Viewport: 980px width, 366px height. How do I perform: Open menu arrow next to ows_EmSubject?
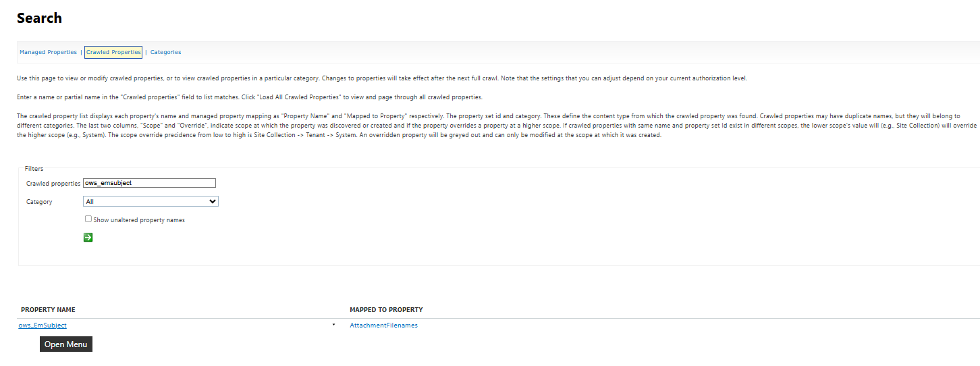click(333, 325)
